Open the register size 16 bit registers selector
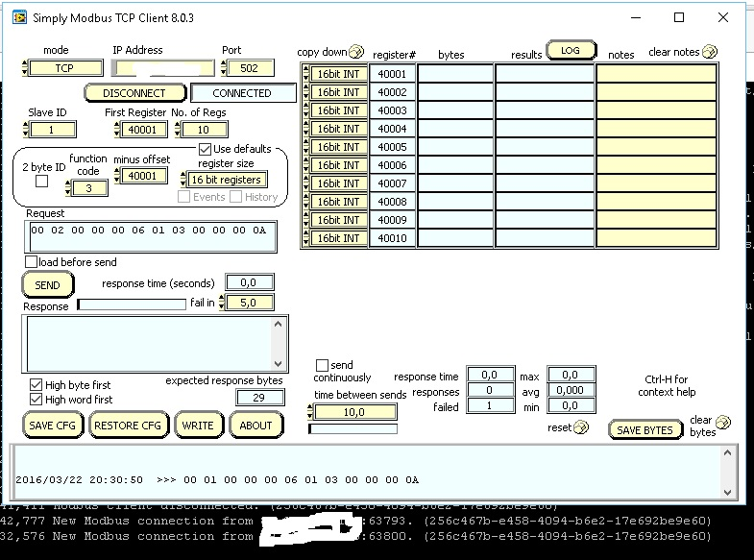 (x=226, y=180)
